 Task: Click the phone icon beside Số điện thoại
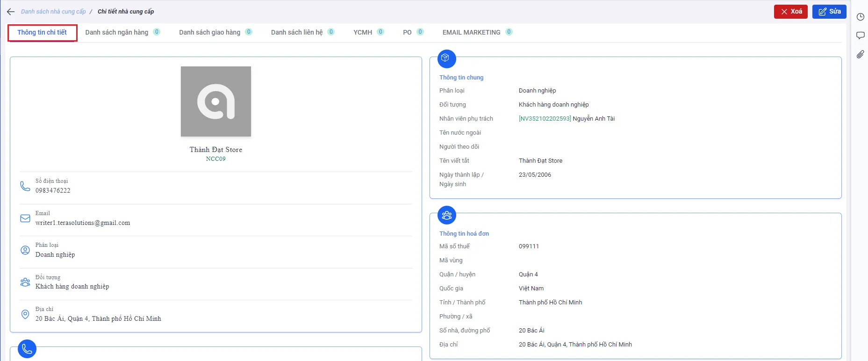(25, 186)
